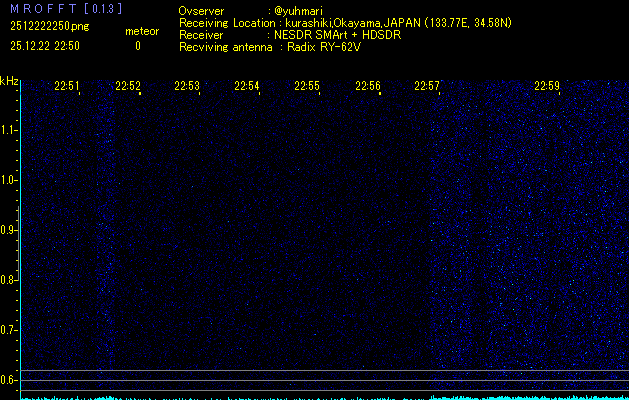Click the 22:51 time marker

(67, 86)
